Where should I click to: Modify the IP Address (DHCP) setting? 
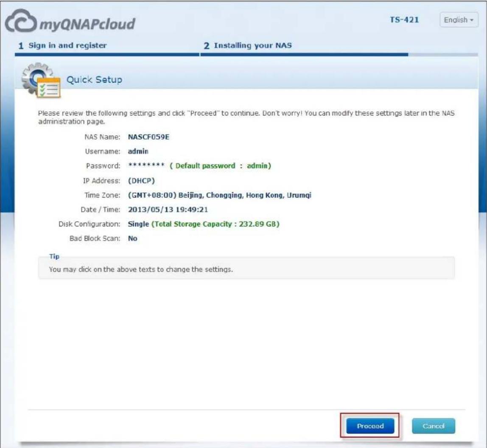coord(141,181)
